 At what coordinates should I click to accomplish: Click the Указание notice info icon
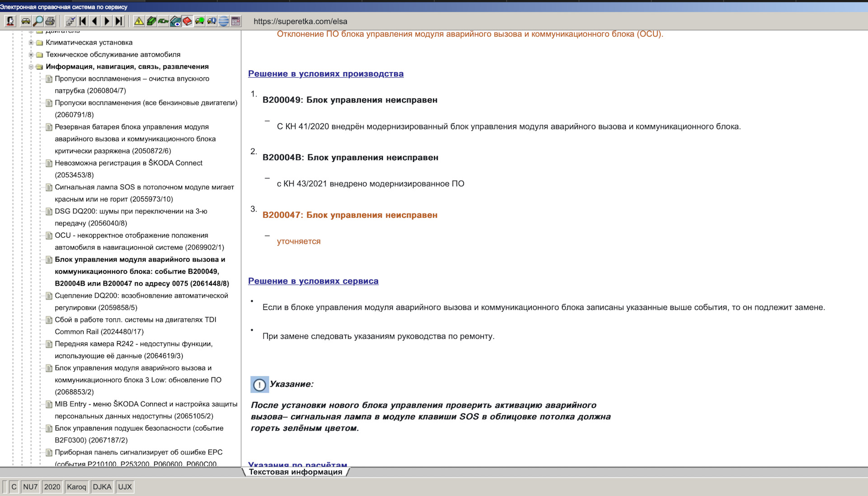click(259, 384)
